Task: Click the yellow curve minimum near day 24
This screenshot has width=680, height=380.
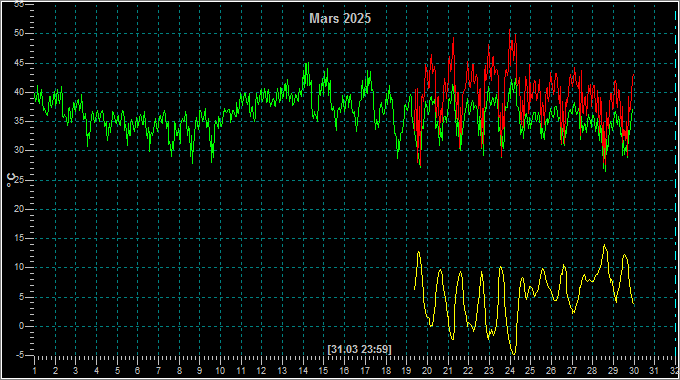Action: pyautogui.click(x=514, y=354)
